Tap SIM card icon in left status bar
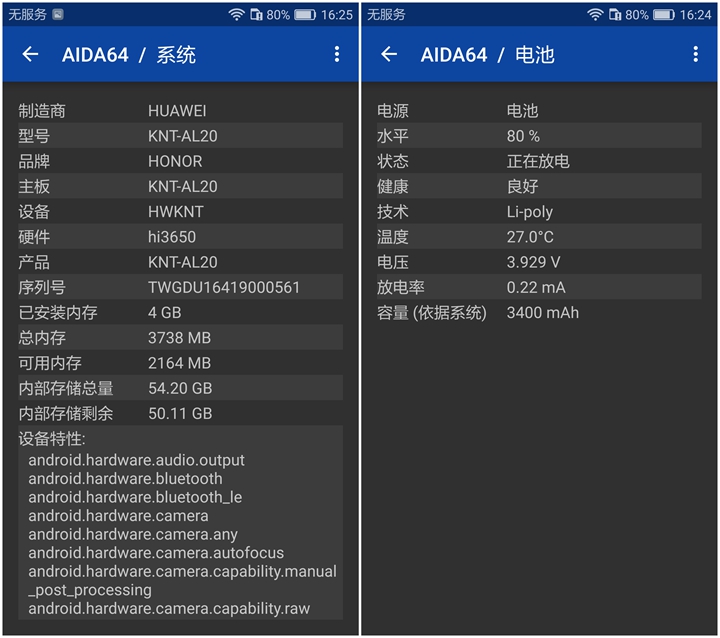 (256, 15)
